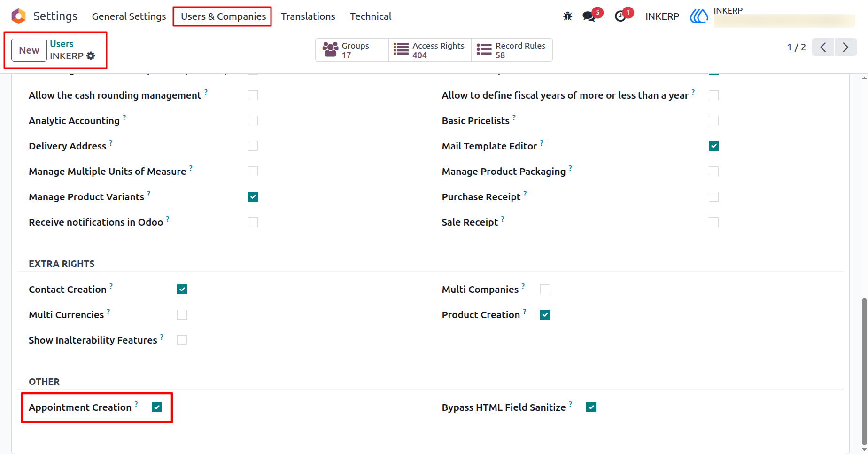
Task: Enable Allow the cash rounding management checkbox
Action: coord(253,95)
